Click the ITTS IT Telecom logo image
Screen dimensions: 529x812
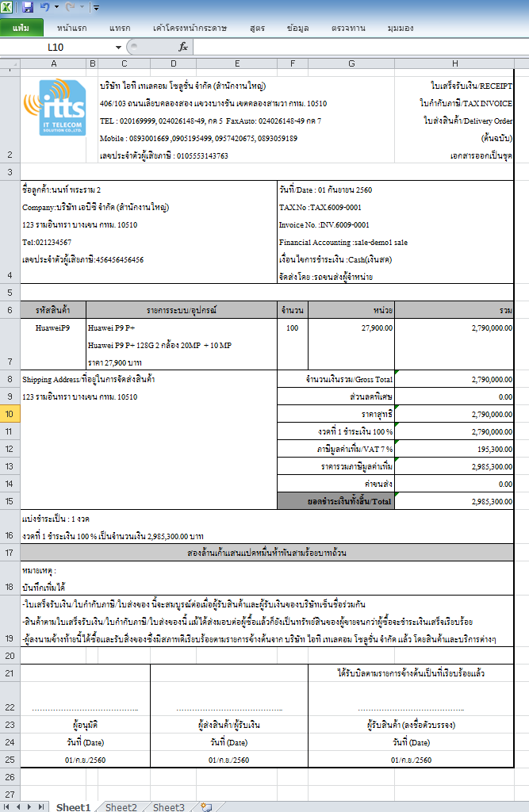54,107
